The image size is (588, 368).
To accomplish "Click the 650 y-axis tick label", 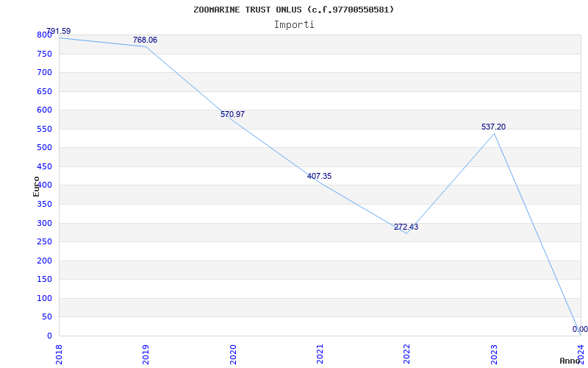I will (44, 91).
